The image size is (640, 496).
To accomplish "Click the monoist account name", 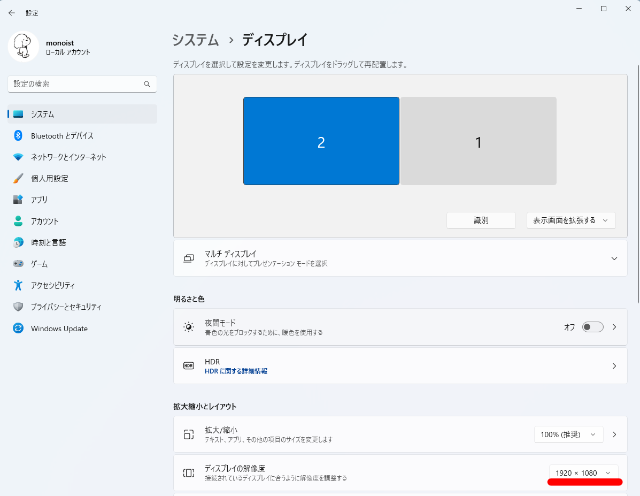I will [60, 43].
